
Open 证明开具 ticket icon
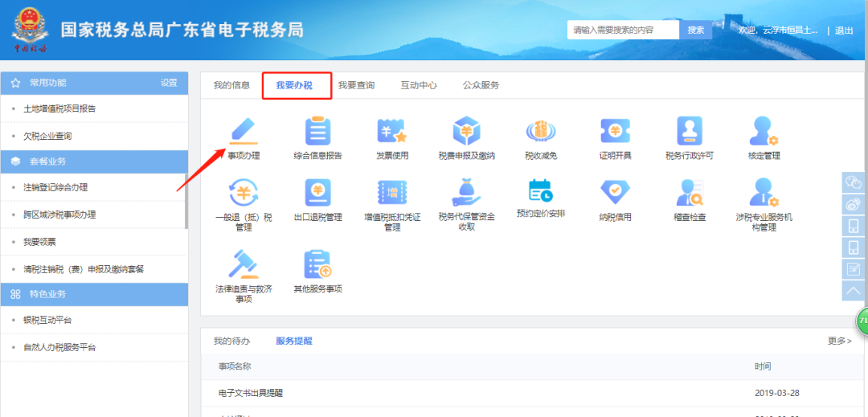615,131
